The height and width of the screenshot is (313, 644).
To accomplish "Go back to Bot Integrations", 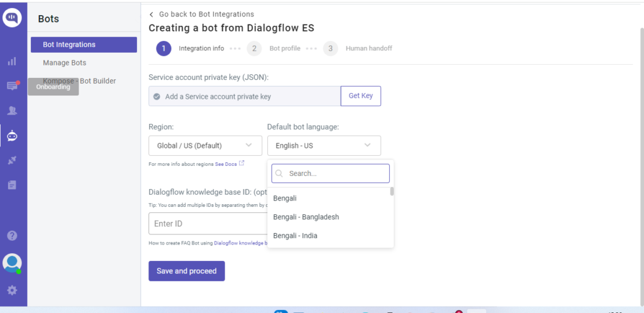I will [x=206, y=14].
